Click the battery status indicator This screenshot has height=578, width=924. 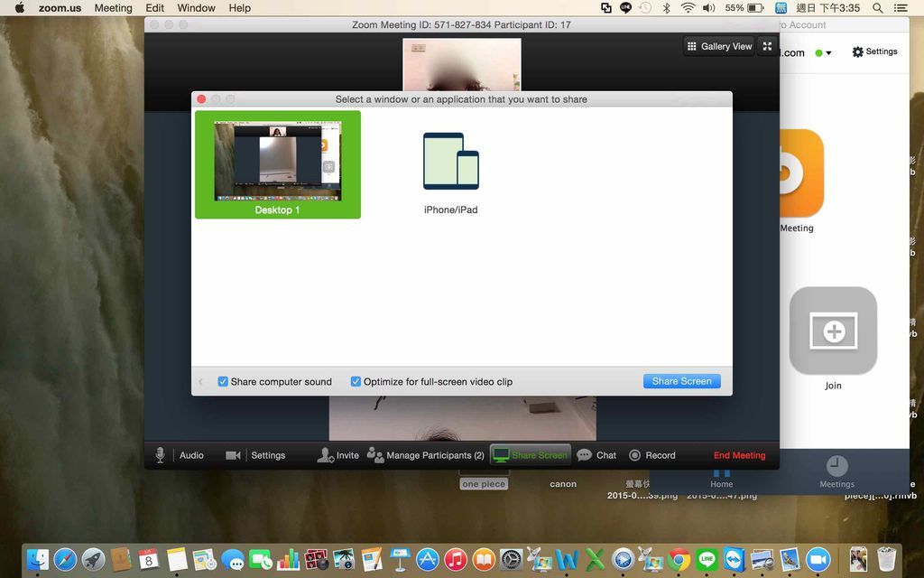(x=744, y=7)
